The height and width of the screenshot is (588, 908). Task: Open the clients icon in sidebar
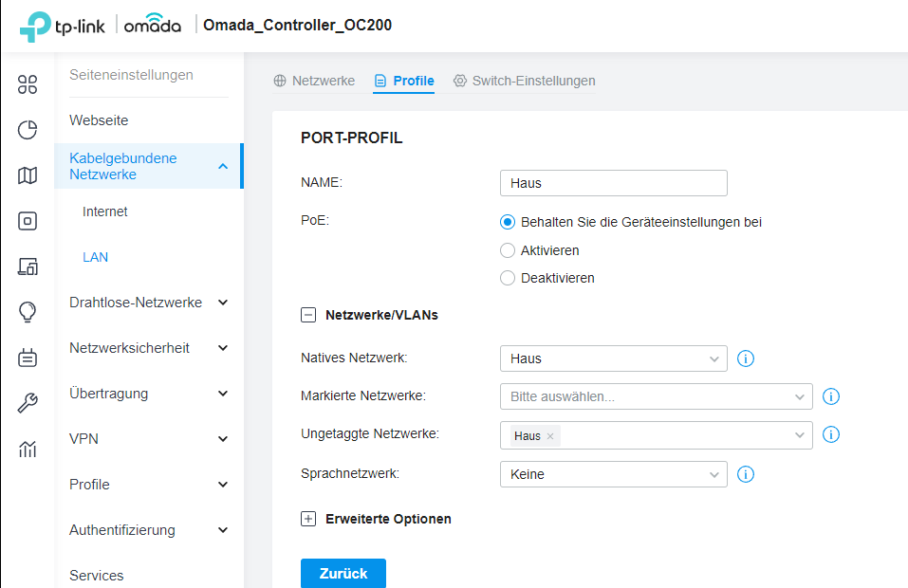[28, 266]
